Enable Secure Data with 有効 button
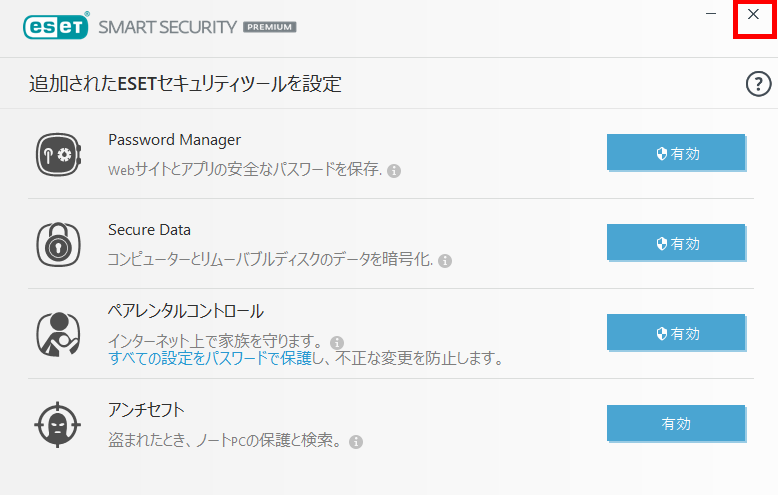 click(676, 243)
